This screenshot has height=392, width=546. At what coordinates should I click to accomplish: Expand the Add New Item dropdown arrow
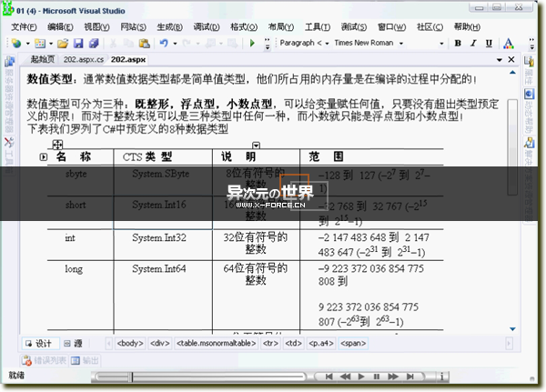51,44
